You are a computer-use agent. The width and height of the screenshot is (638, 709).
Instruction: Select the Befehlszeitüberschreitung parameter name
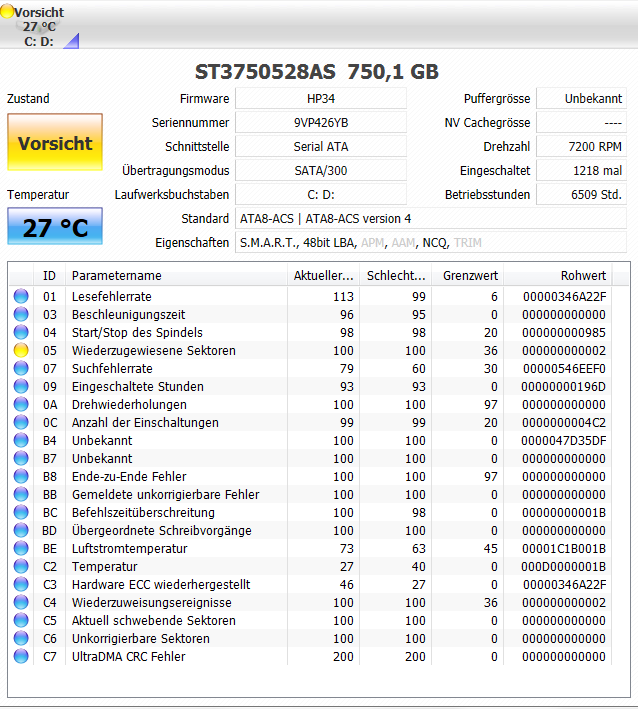(143, 512)
